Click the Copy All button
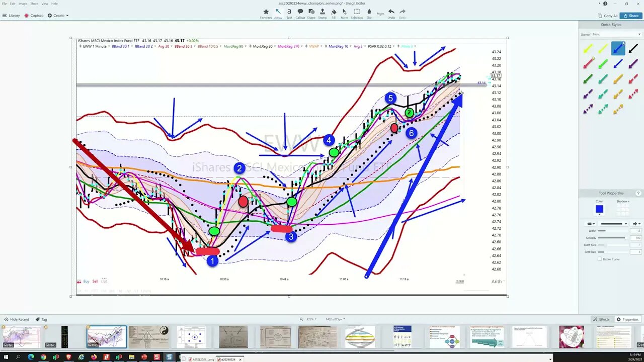644x362 pixels. pos(607,16)
